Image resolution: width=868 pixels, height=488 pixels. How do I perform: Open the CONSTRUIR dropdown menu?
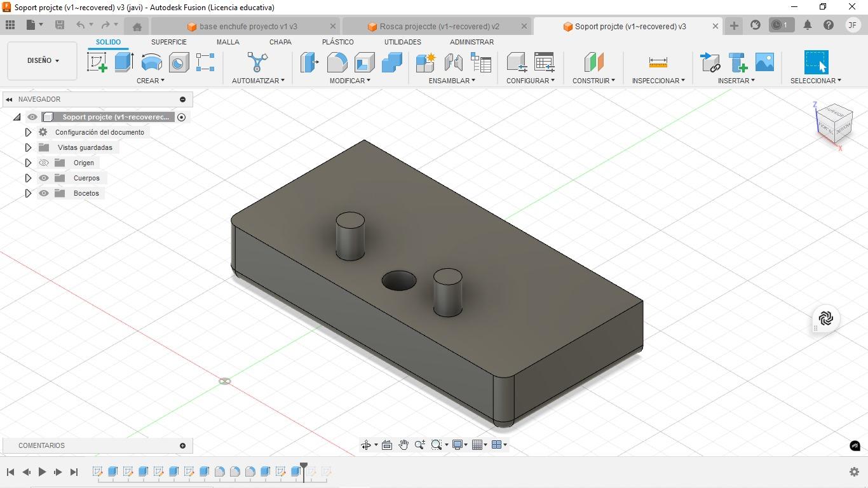[593, 81]
